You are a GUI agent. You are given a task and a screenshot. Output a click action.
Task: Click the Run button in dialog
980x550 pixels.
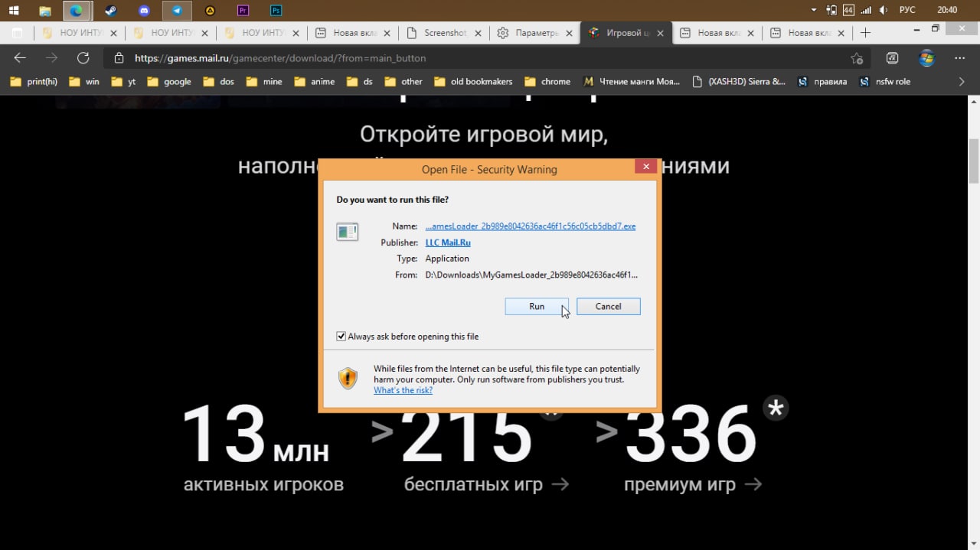[537, 306]
